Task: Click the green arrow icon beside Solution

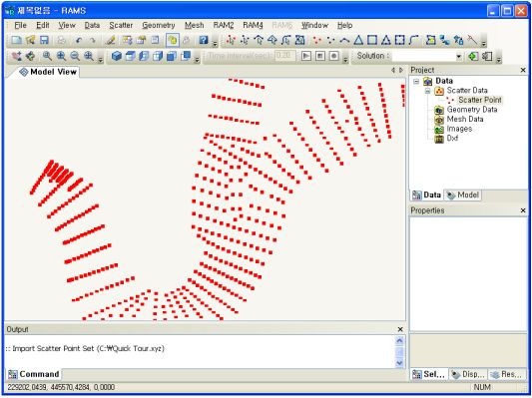Action: click(x=473, y=56)
